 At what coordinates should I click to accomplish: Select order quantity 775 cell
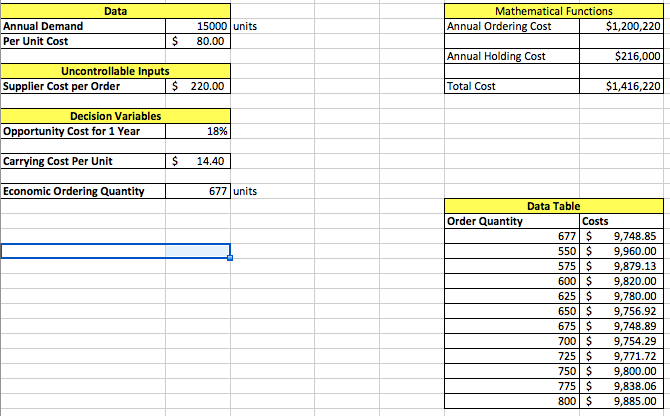(x=512, y=386)
